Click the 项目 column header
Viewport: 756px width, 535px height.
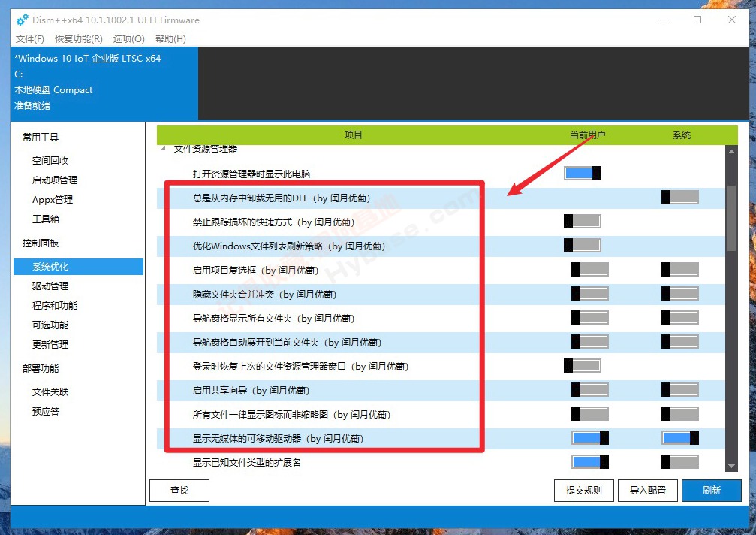(x=354, y=135)
